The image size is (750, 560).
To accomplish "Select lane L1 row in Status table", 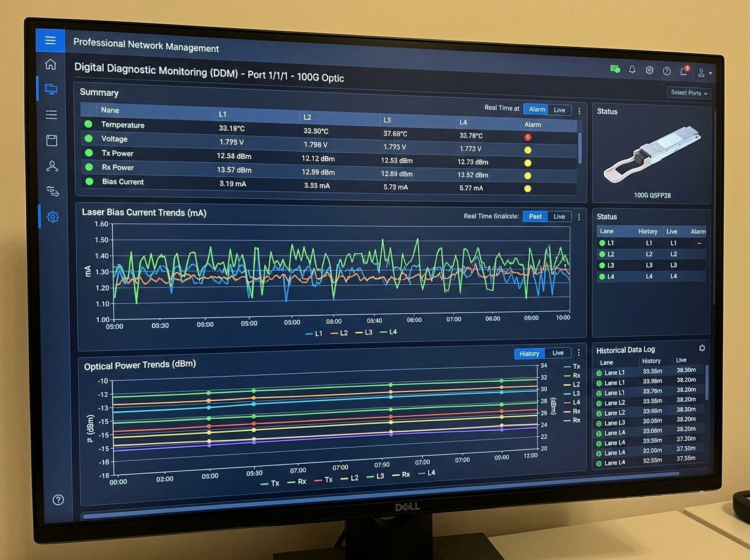I will click(x=651, y=242).
